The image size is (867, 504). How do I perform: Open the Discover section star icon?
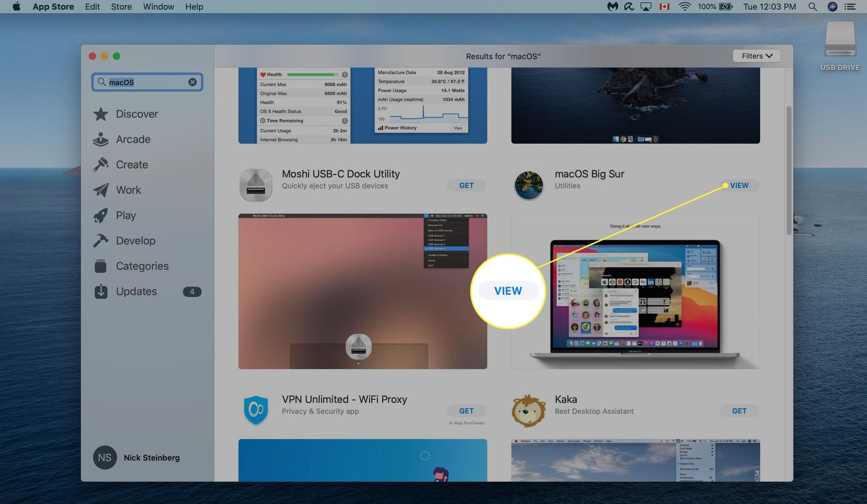pos(101,114)
